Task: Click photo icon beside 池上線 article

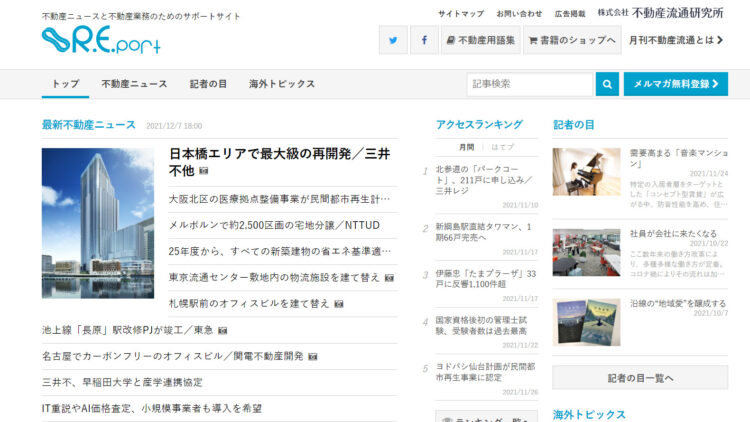Action: point(222,330)
